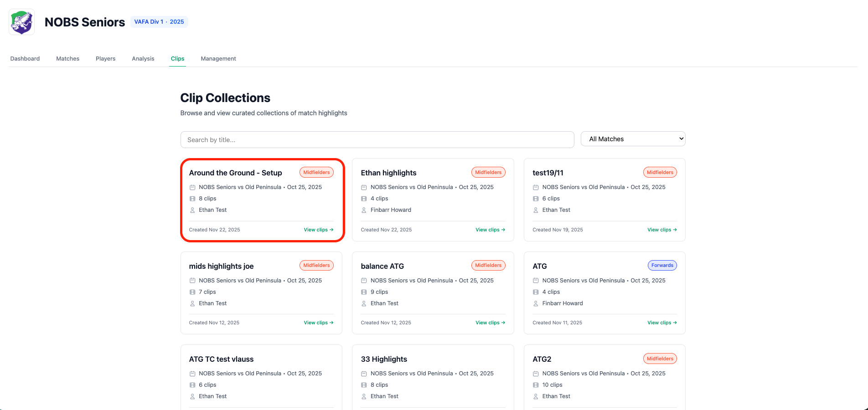Click calendar icon in balance ATG card

(x=364, y=281)
